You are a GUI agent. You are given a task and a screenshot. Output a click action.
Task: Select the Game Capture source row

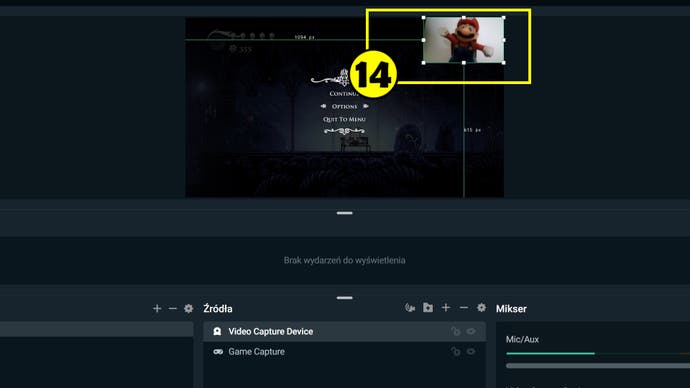pos(345,351)
